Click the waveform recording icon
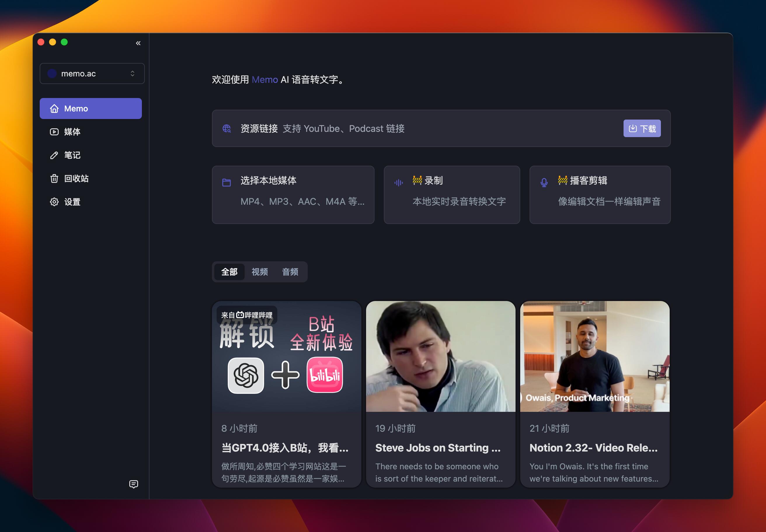Image resolution: width=766 pixels, height=532 pixels. 398,182
